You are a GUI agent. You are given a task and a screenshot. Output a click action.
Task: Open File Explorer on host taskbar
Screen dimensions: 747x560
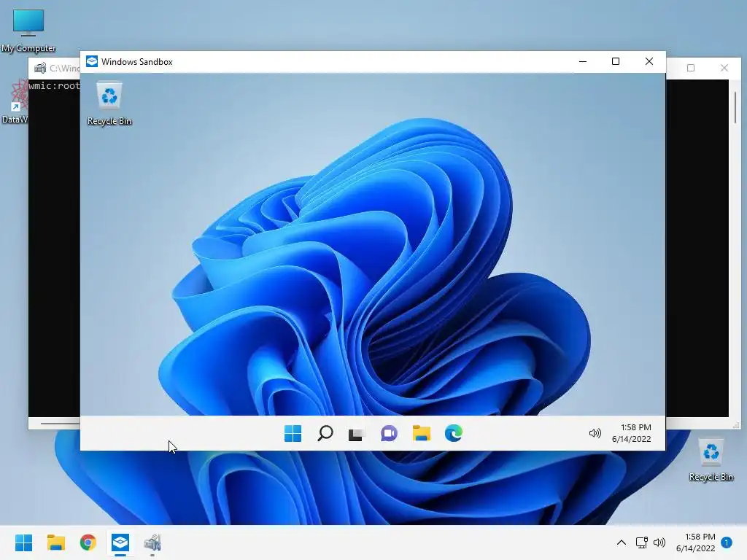point(56,542)
